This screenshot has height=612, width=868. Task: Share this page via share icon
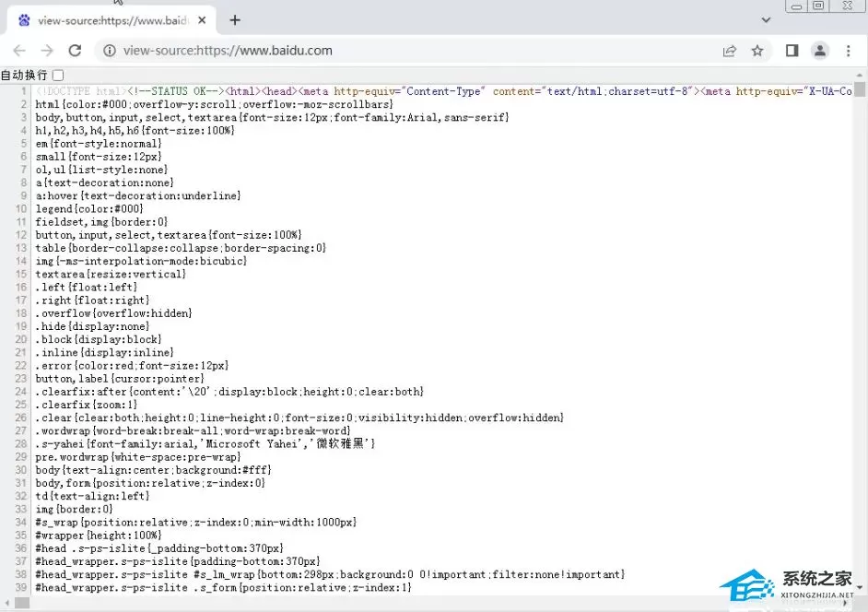730,51
